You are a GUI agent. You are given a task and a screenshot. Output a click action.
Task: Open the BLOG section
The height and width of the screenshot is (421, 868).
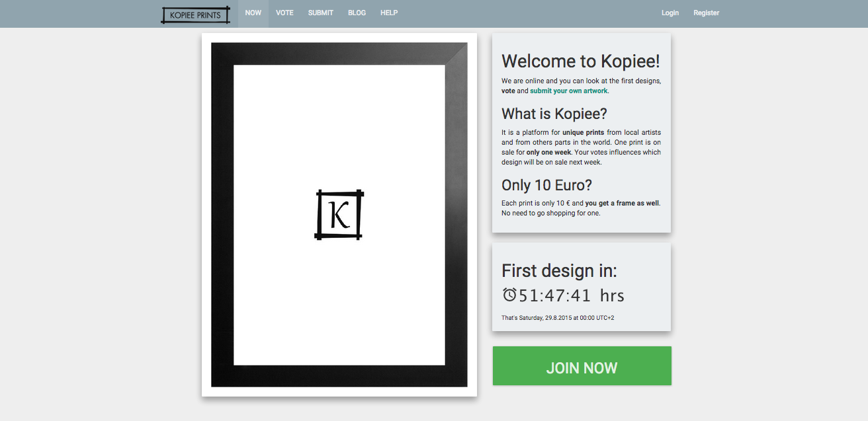(x=357, y=13)
